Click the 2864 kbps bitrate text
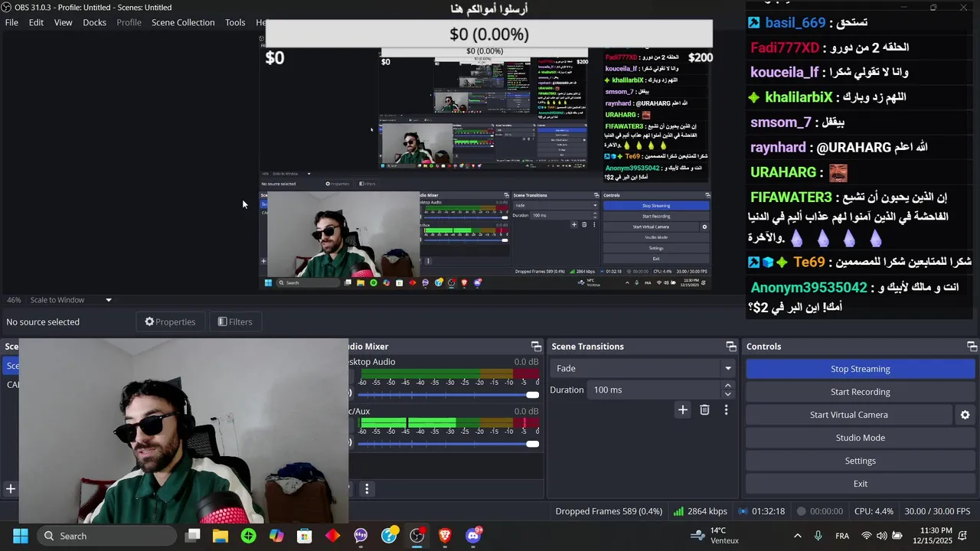Viewport: 980px width, 551px height. (x=707, y=511)
